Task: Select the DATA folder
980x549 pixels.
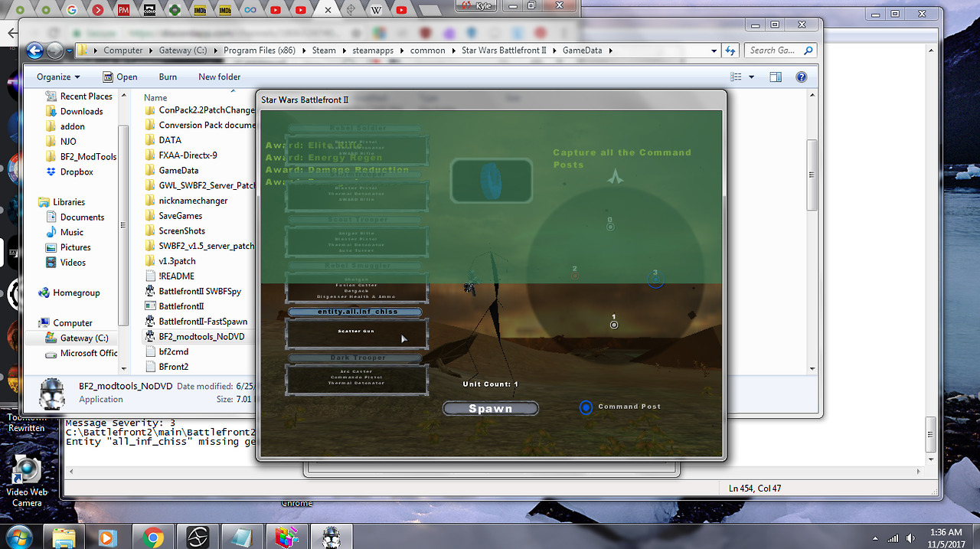Action: coord(162,140)
